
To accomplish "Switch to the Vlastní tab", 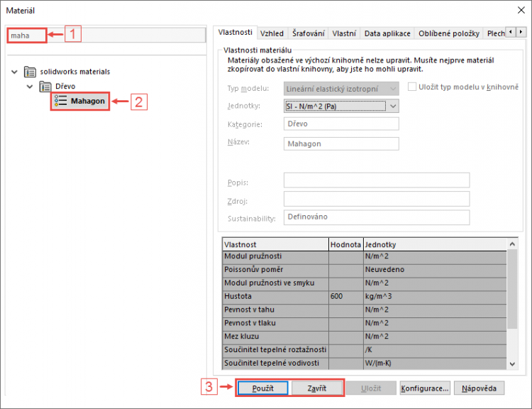I will point(344,33).
